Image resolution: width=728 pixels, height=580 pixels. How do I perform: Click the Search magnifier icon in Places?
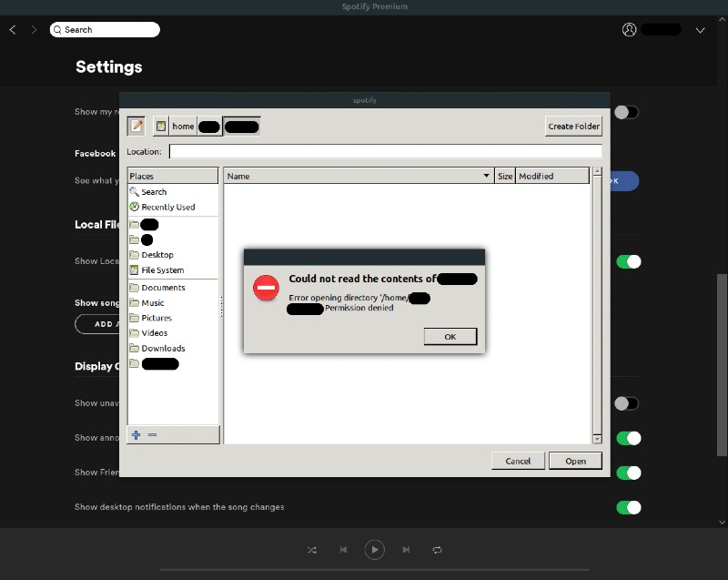(x=134, y=191)
